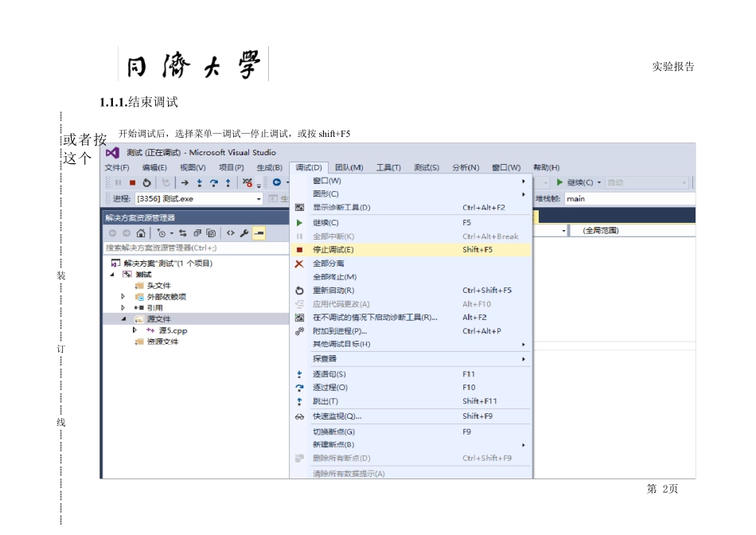The height and width of the screenshot is (535, 756).
Task: Click the binoculars icon beside 快速监视
Action: coord(299,417)
